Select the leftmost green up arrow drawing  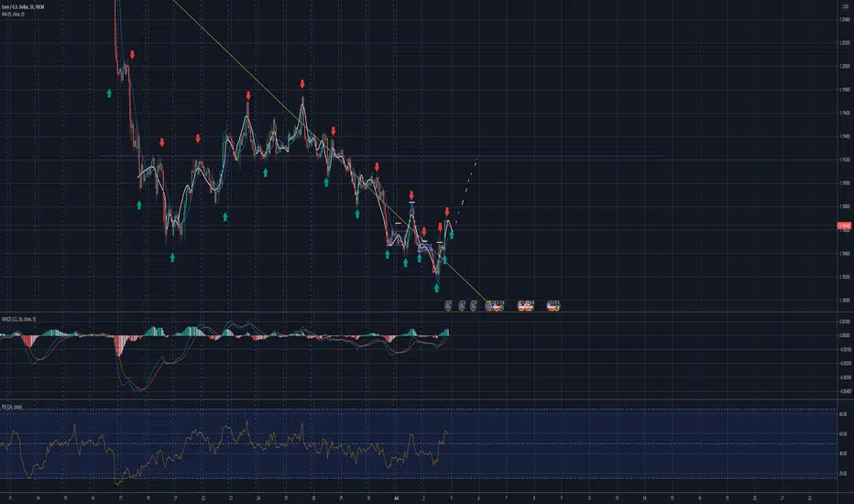[109, 93]
